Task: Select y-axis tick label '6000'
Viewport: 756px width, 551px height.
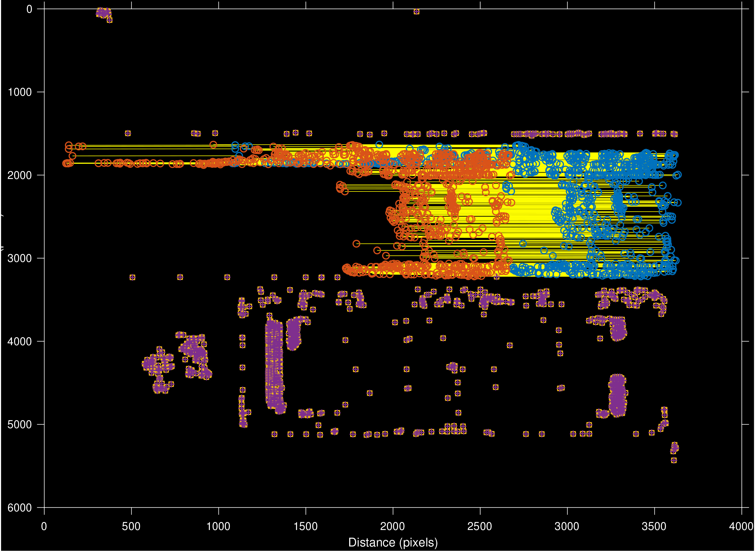Action: pos(20,508)
